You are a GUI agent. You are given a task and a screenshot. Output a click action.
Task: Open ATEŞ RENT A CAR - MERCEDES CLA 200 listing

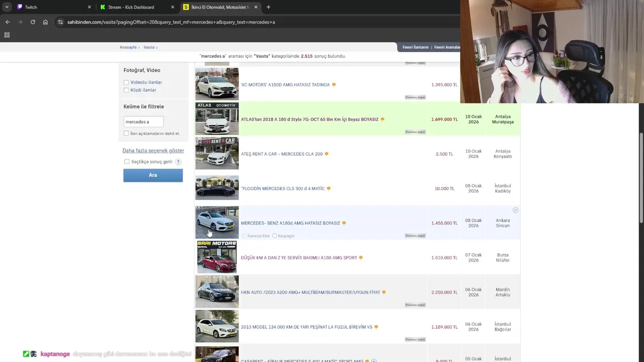point(282,154)
